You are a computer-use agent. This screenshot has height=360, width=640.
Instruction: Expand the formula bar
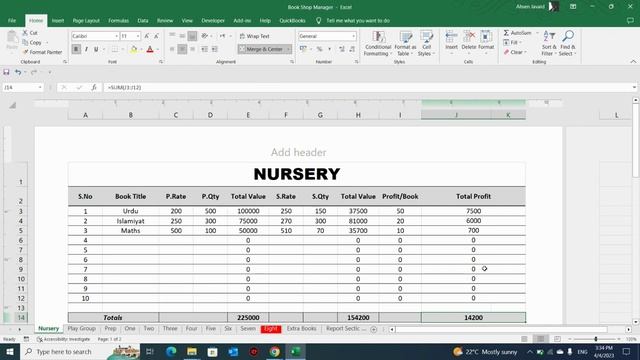(x=634, y=87)
